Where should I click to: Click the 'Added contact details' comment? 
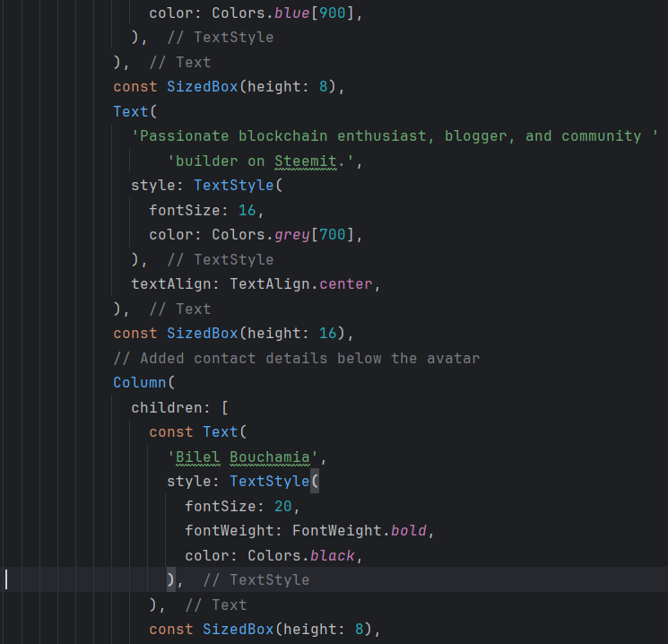click(297, 359)
